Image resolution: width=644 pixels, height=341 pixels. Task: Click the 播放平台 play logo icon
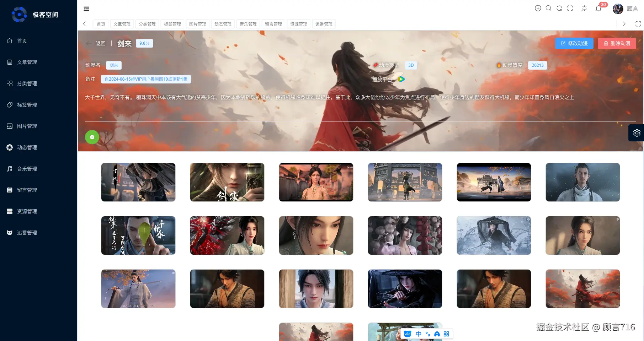click(401, 79)
